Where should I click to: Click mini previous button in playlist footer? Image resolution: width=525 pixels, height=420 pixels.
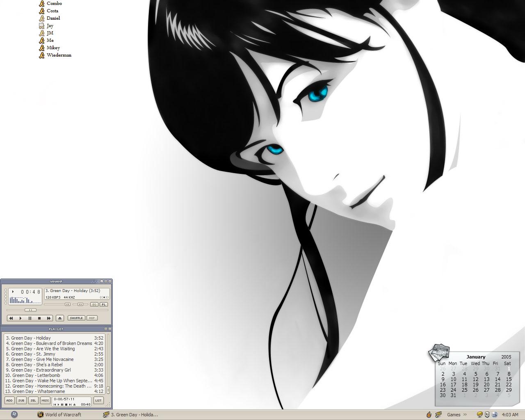point(55,404)
